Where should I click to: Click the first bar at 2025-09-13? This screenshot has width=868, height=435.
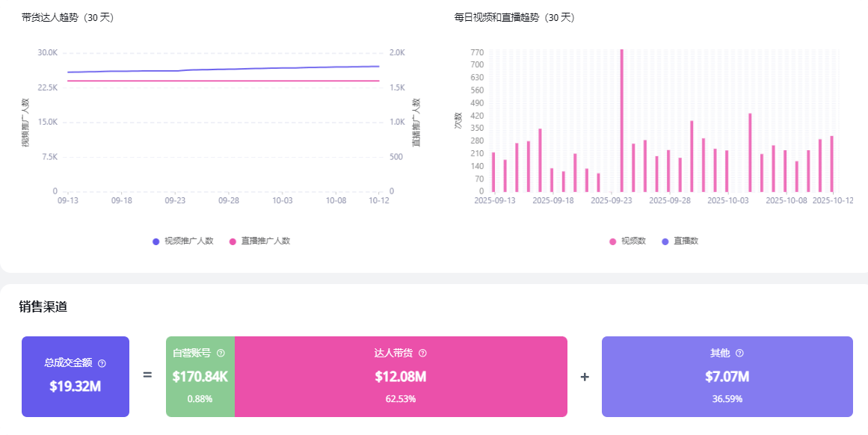[x=493, y=172]
